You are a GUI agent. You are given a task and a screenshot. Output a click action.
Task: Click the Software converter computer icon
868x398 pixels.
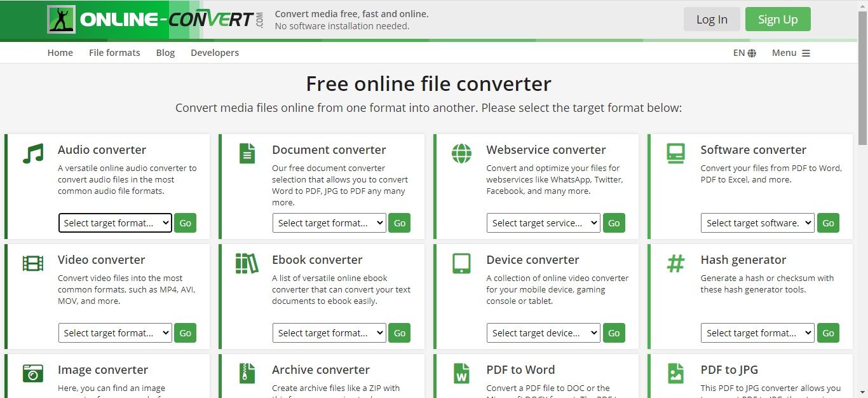click(x=675, y=153)
